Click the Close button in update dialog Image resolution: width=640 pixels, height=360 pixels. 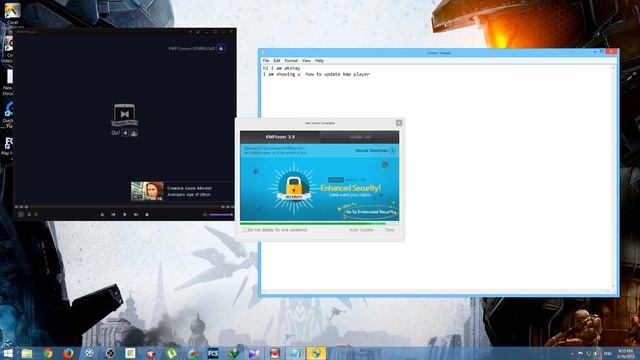(x=389, y=230)
